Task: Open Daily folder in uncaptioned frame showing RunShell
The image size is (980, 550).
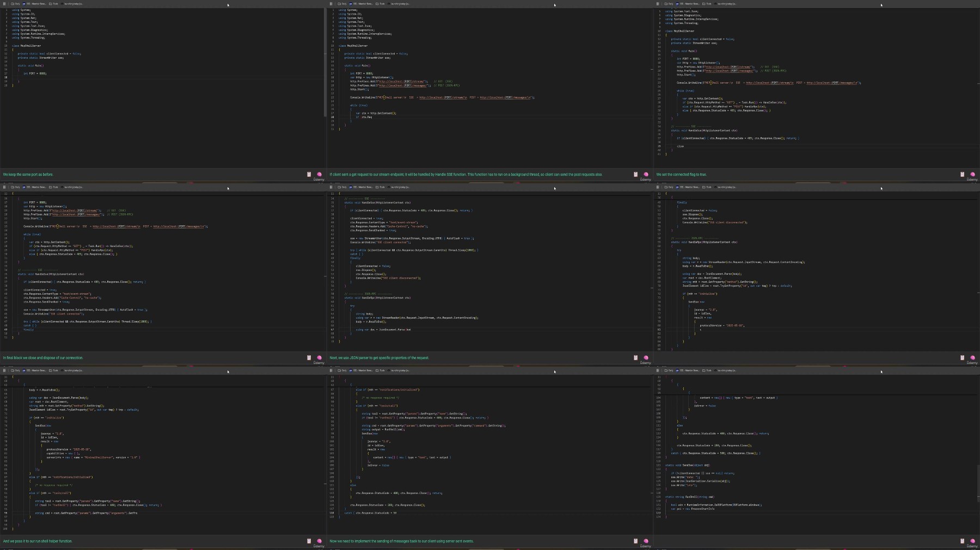Action: [669, 370]
